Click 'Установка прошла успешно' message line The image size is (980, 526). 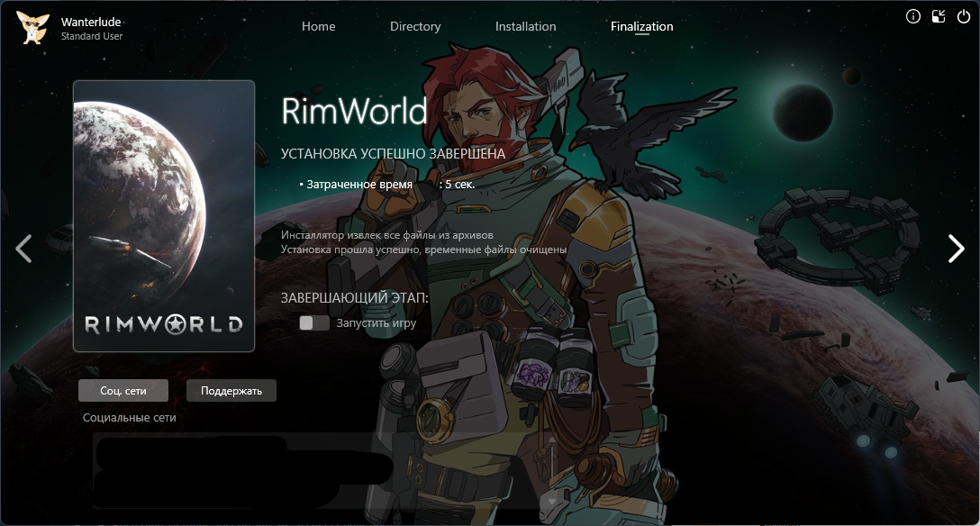click(x=423, y=249)
